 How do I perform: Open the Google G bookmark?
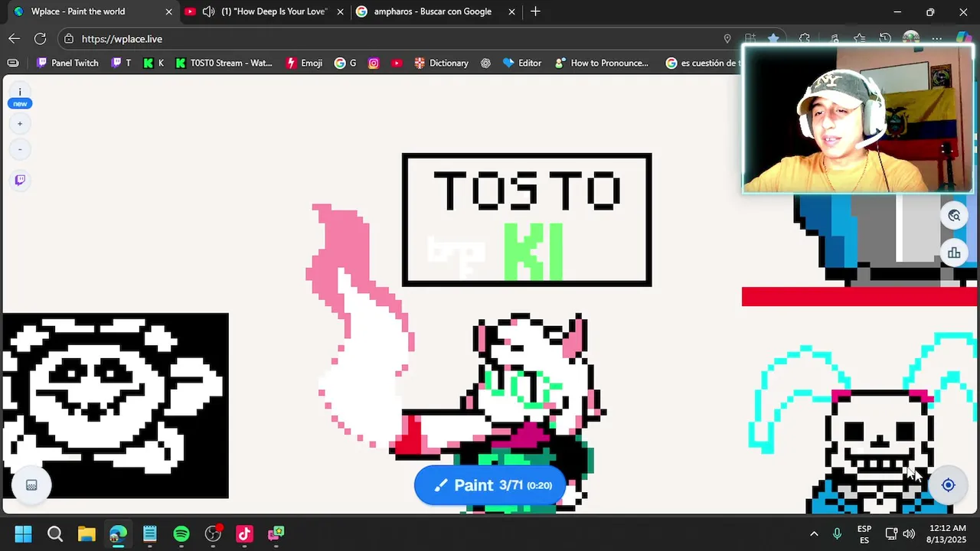click(x=345, y=63)
